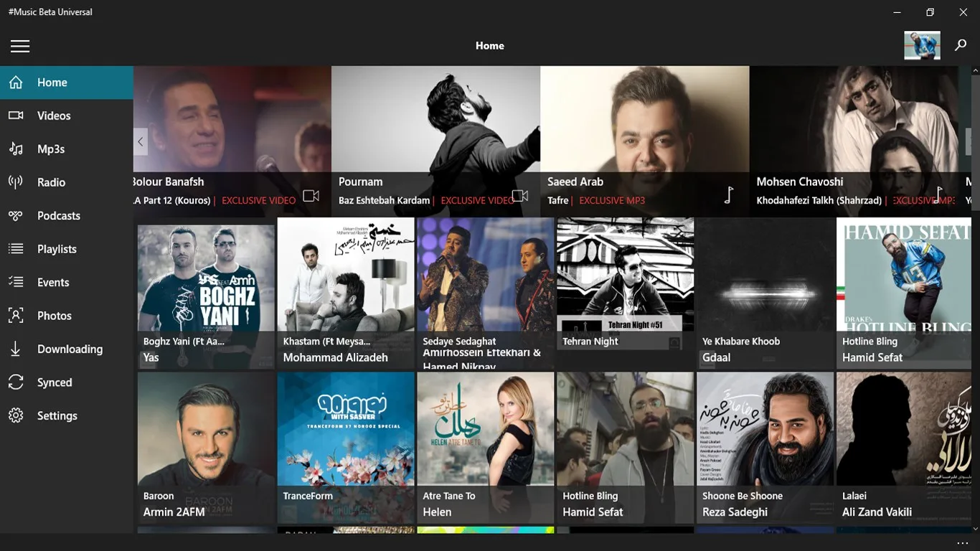Open the Events label
This screenshot has height=551, width=980.
click(53, 282)
